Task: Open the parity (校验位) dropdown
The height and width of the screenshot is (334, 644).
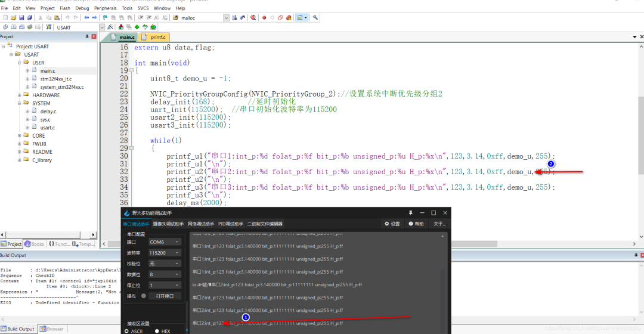Action: point(165,264)
